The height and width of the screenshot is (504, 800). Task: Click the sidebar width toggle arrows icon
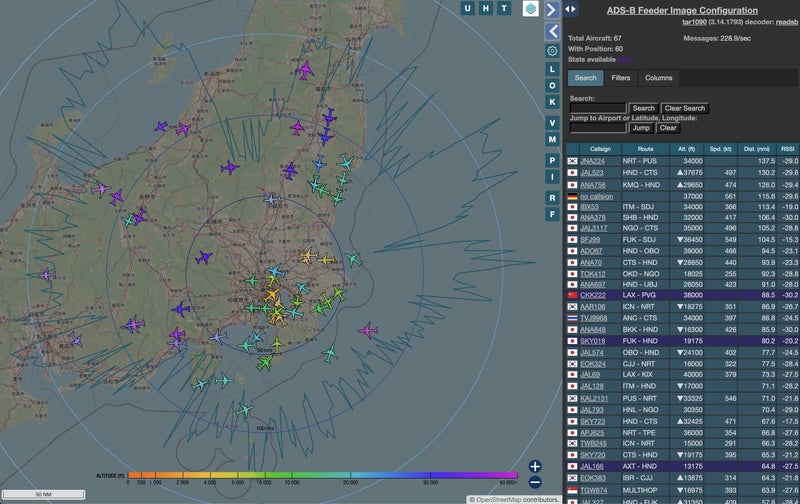coord(571,9)
